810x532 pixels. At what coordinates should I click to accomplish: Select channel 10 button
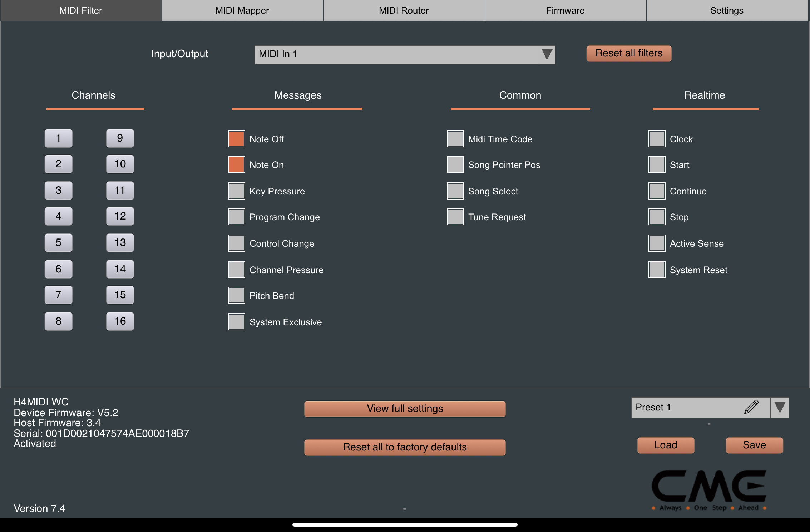pyautogui.click(x=120, y=164)
